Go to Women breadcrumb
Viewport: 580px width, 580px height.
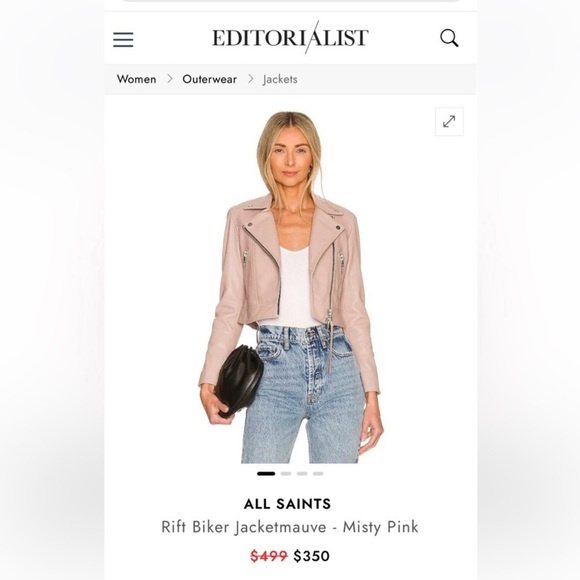click(136, 79)
